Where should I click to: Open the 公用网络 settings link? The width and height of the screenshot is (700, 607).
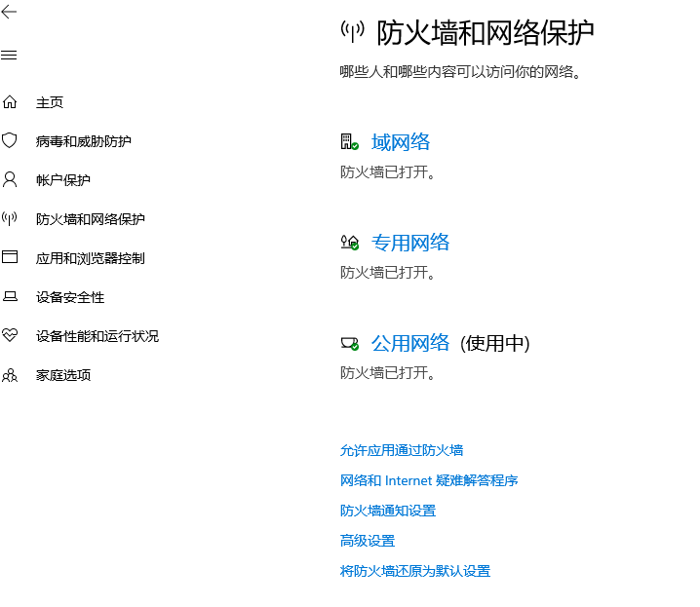(x=410, y=343)
